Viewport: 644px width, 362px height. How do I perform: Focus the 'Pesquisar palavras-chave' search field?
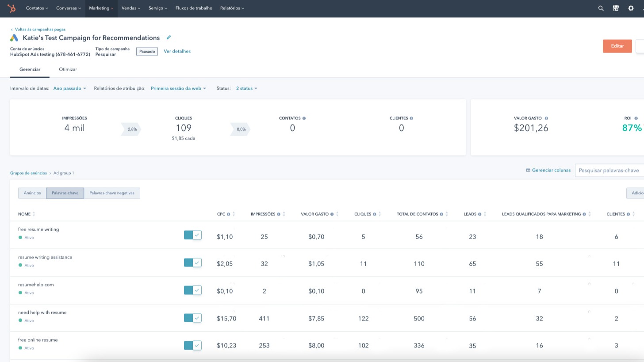[609, 170]
